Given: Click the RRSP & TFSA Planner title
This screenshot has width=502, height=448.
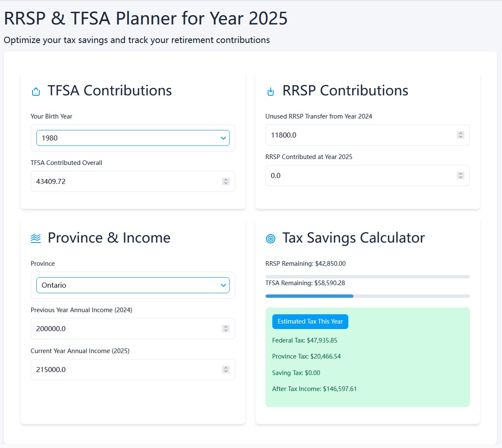Looking at the screenshot, I should coord(145,18).
